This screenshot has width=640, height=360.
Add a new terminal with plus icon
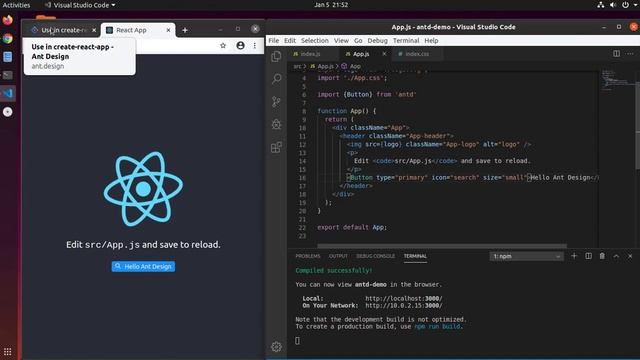coord(574,256)
